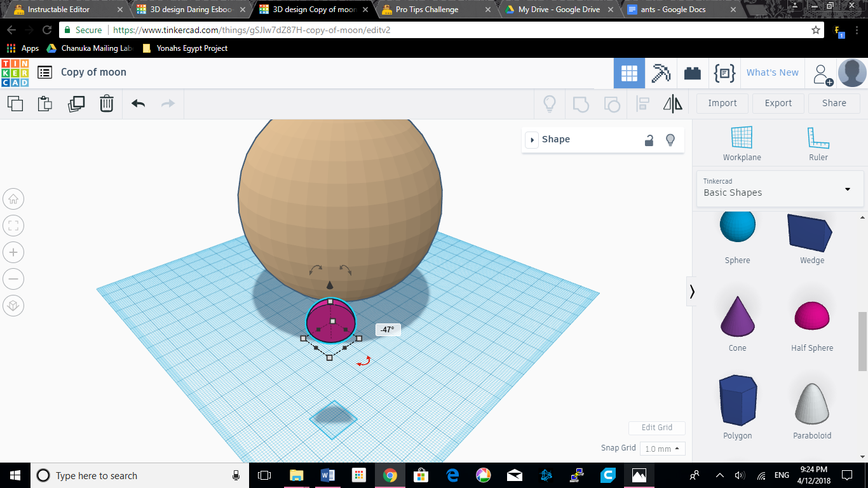Click the Windows Start button

(15, 475)
